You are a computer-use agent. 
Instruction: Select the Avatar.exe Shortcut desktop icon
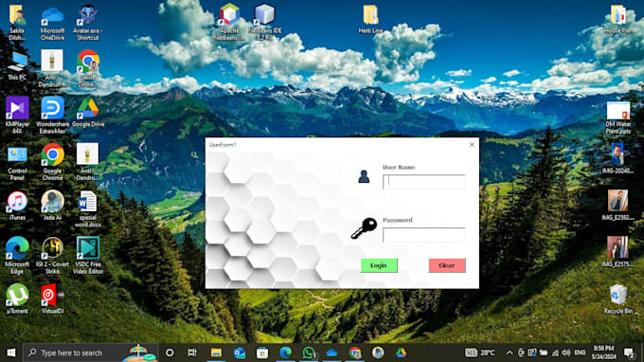88,23
